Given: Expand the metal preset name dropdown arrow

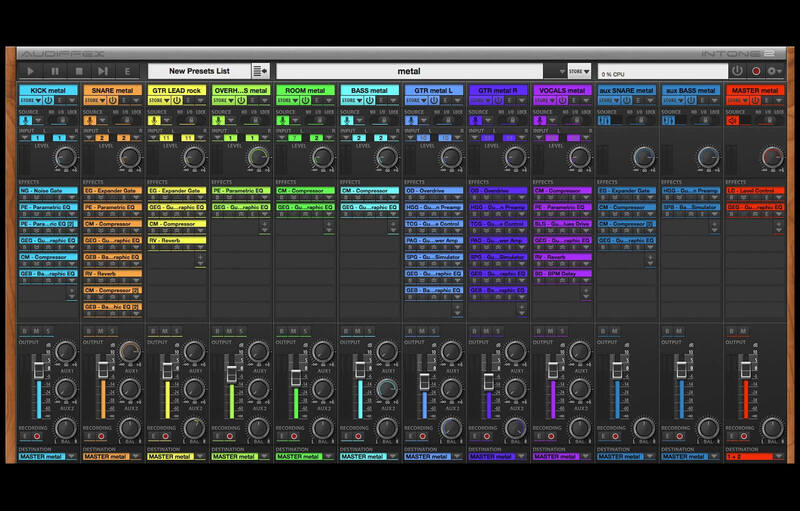Looking at the screenshot, I should coord(562,71).
